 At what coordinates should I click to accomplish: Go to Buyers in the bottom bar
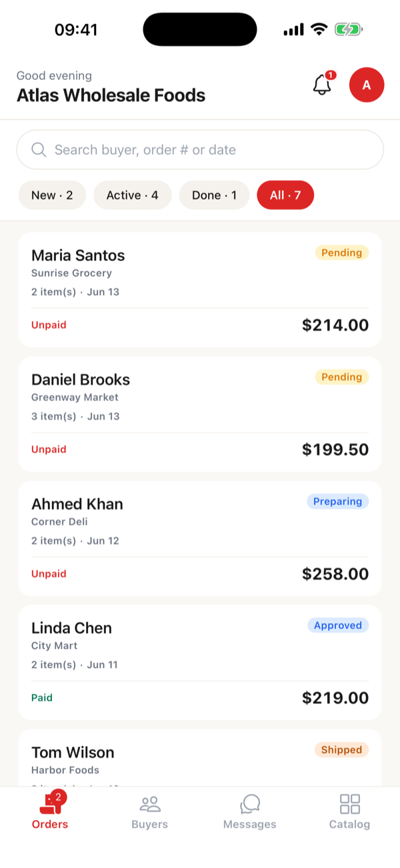tap(150, 804)
